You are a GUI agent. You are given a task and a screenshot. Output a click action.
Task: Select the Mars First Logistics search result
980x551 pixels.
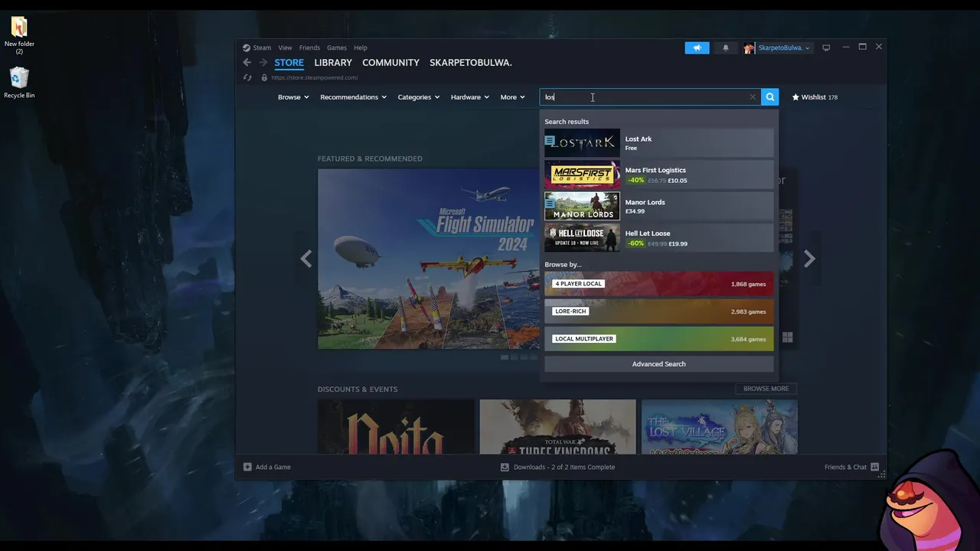pos(658,174)
